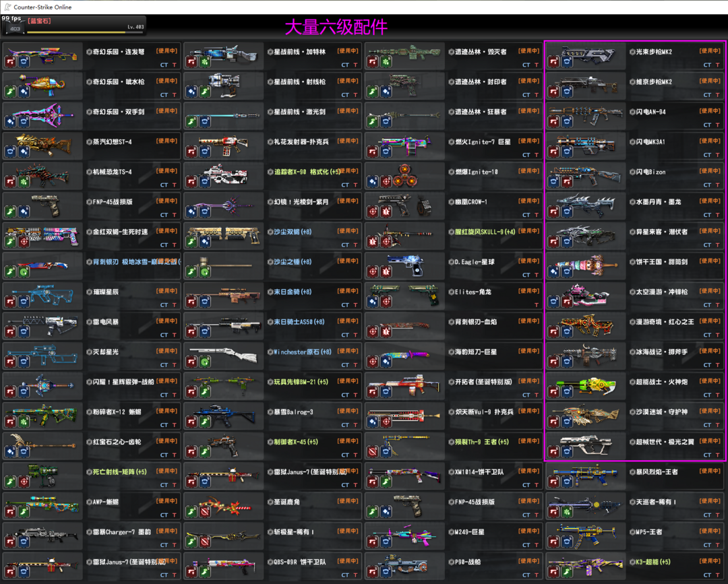
Task: Open the 腥红旋风SKULL-9 (+4) weapon entry
Action: coord(485,232)
